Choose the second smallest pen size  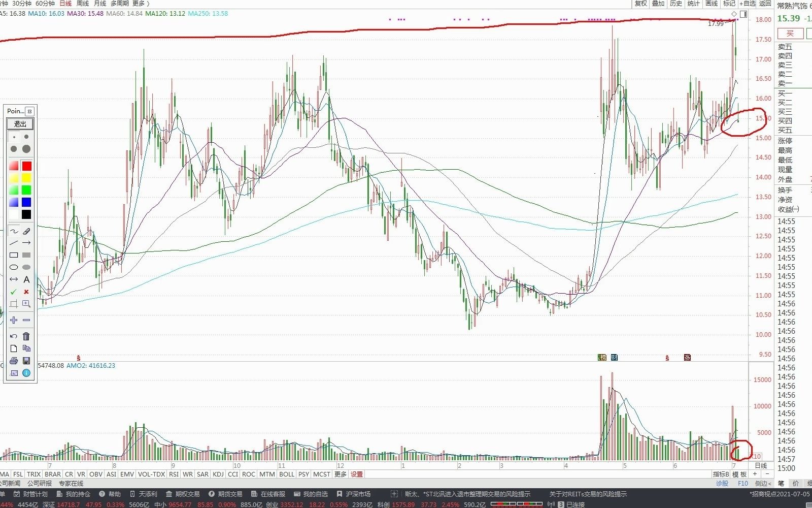click(26, 137)
